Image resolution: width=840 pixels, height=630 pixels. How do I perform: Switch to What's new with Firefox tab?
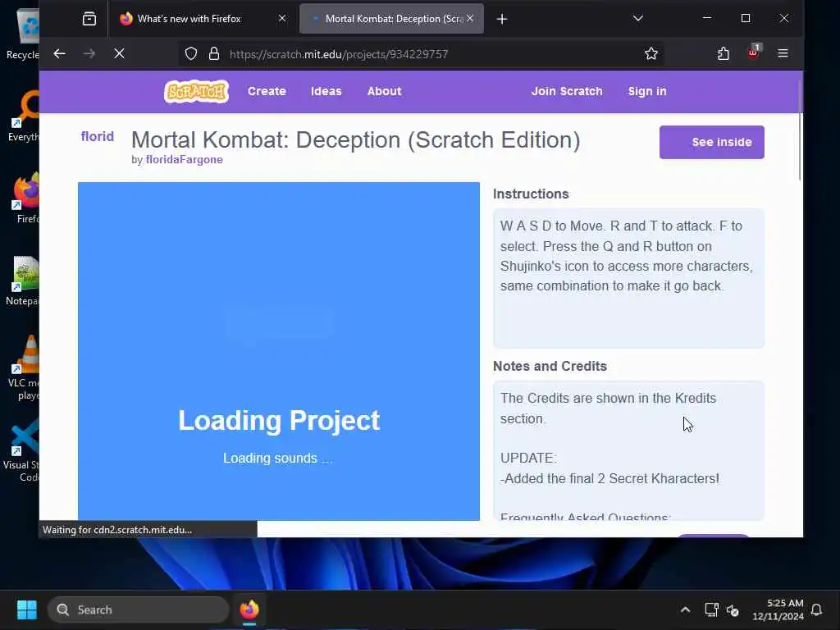pos(203,19)
